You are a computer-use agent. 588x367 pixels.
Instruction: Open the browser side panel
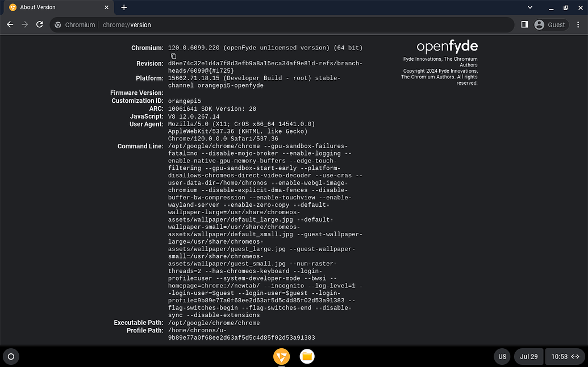[525, 24]
